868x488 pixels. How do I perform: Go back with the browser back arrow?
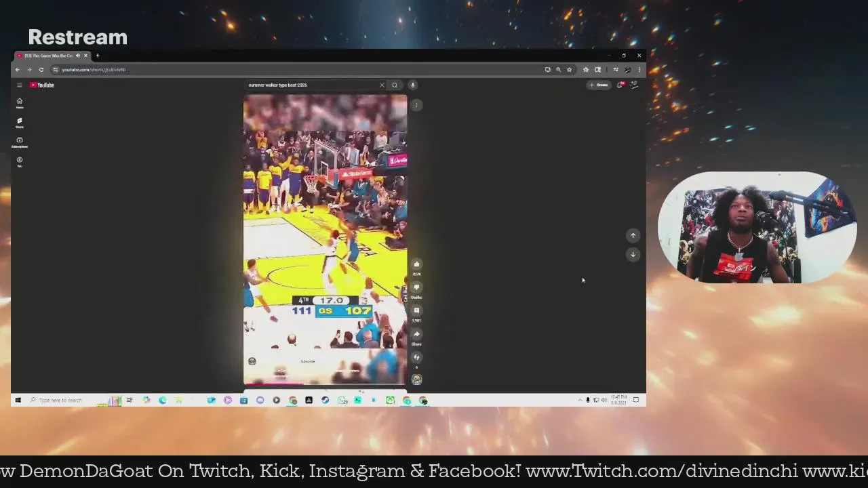18,70
